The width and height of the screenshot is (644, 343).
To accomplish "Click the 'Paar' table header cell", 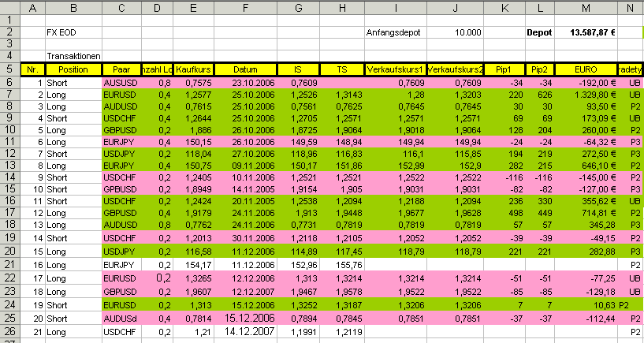I will tap(121, 69).
